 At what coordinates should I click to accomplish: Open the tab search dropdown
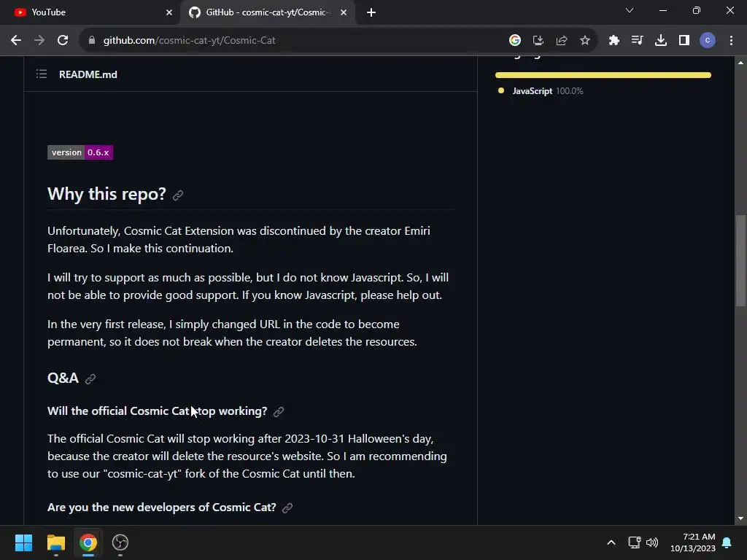coord(630,10)
